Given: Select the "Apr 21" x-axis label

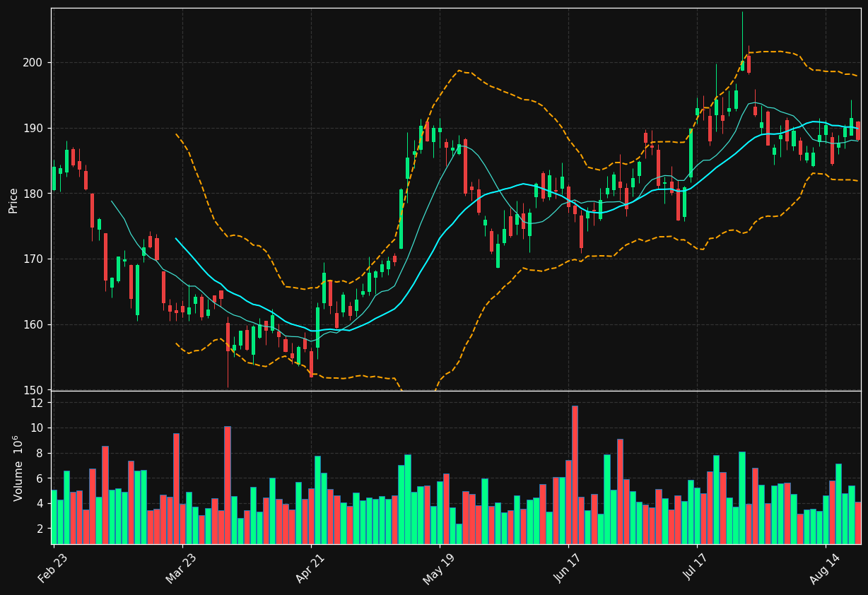Looking at the screenshot, I should click(x=310, y=568).
